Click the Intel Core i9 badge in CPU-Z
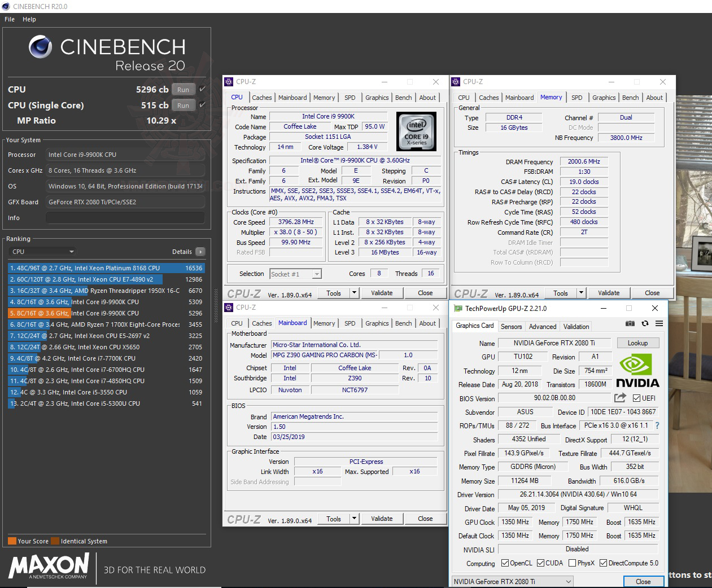712x588 pixels. [417, 132]
